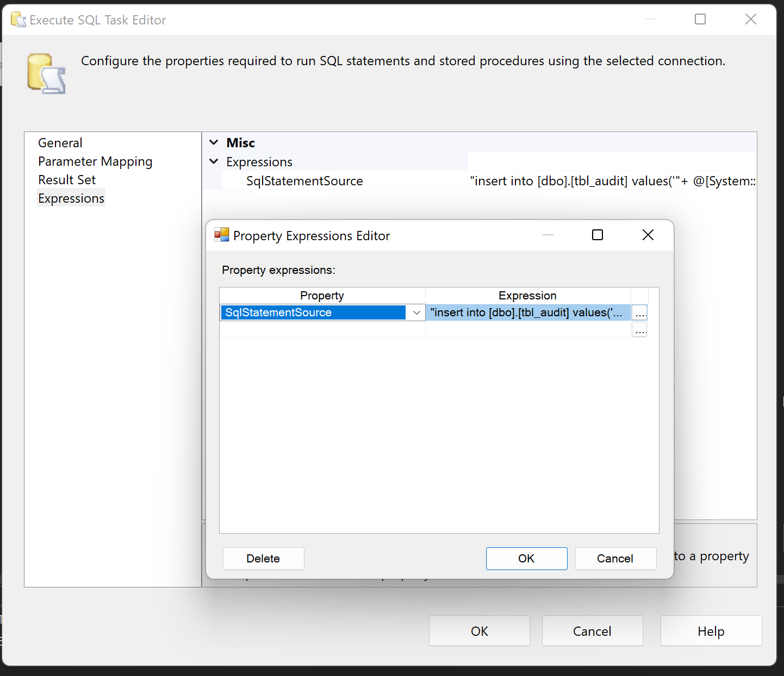Collapse the Expressions property group
This screenshot has height=676, width=784.
coord(214,161)
